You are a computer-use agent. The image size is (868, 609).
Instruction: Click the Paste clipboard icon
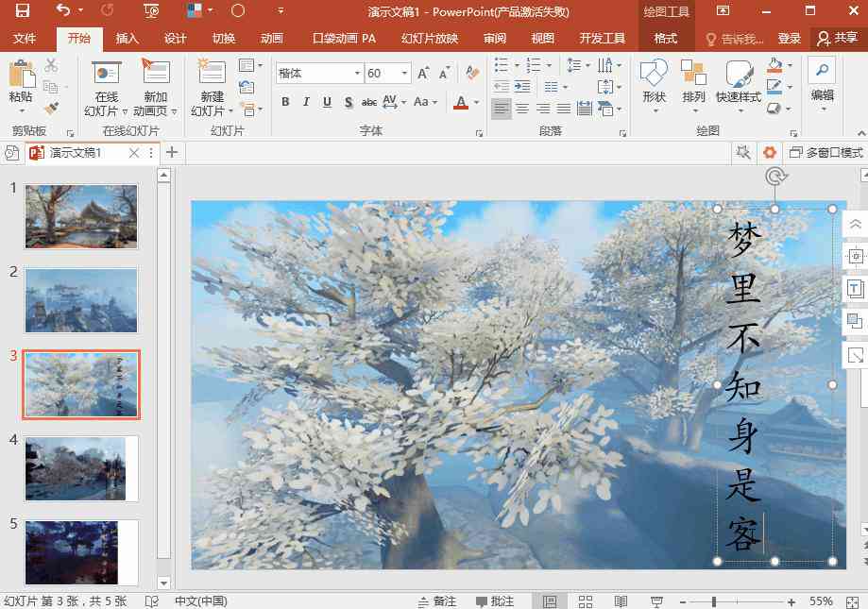coord(21,75)
